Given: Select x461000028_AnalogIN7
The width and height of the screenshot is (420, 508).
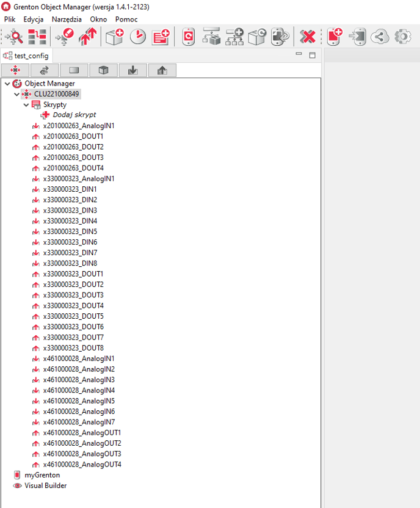Looking at the screenshot, I should [79, 422].
